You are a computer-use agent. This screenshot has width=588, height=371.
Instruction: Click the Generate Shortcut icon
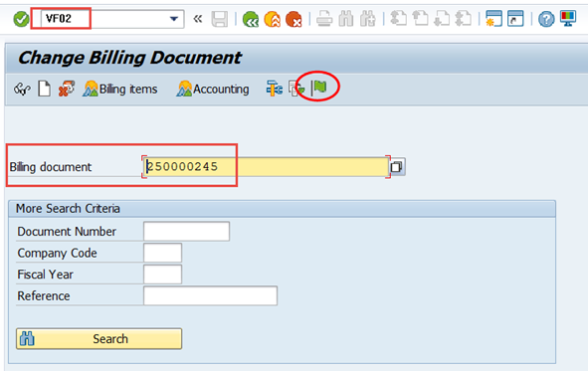[515, 19]
